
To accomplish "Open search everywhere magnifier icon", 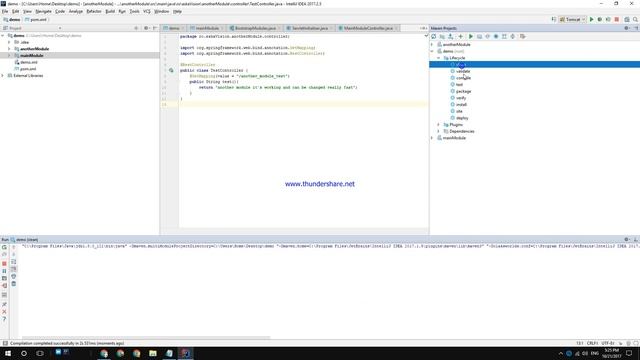I will click(x=635, y=20).
